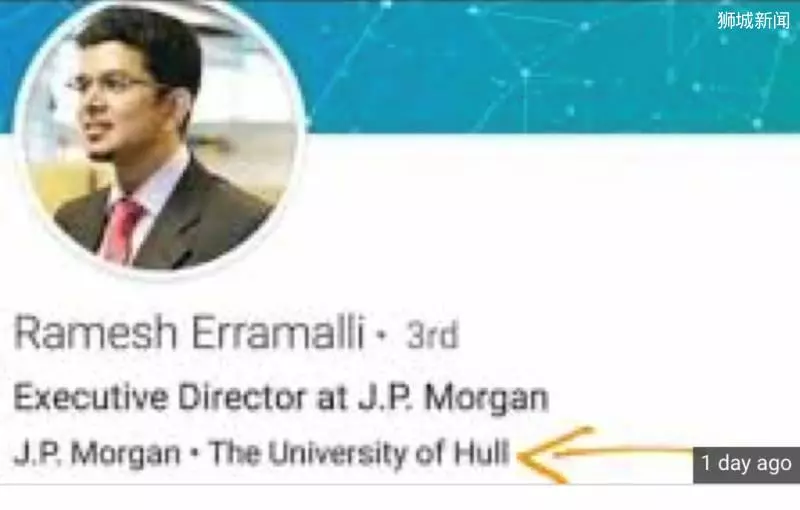Click the name Ramesh Erramalli

[190, 333]
